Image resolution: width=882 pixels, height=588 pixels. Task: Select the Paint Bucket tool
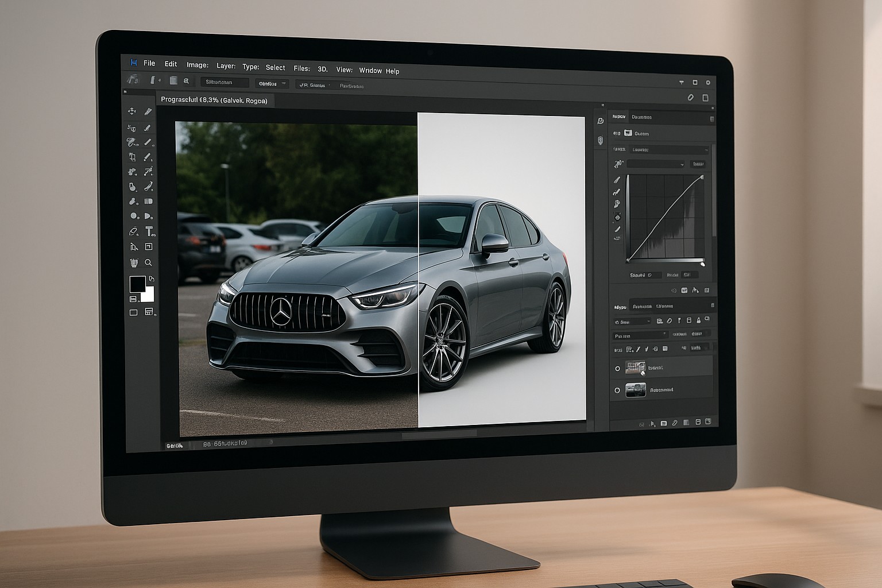click(133, 187)
